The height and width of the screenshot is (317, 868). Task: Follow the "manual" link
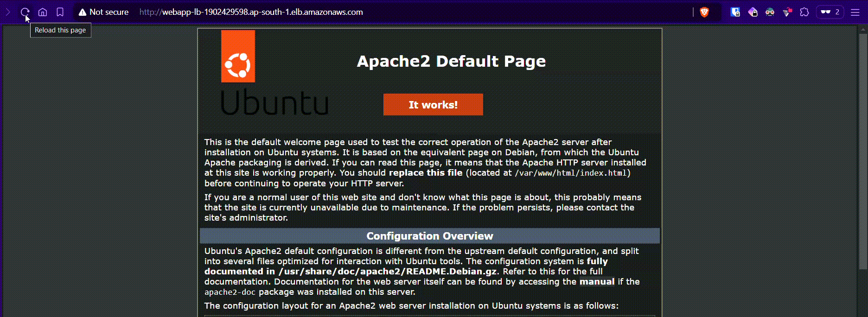pos(597,282)
